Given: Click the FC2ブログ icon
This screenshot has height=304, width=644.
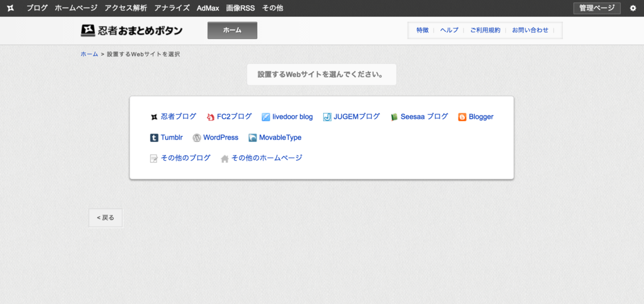Looking at the screenshot, I should (210, 117).
